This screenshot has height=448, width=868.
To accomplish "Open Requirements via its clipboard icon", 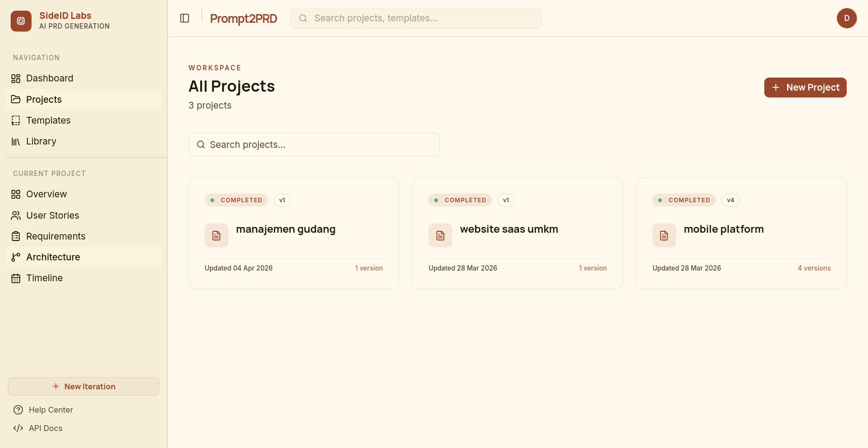I will 16,236.
